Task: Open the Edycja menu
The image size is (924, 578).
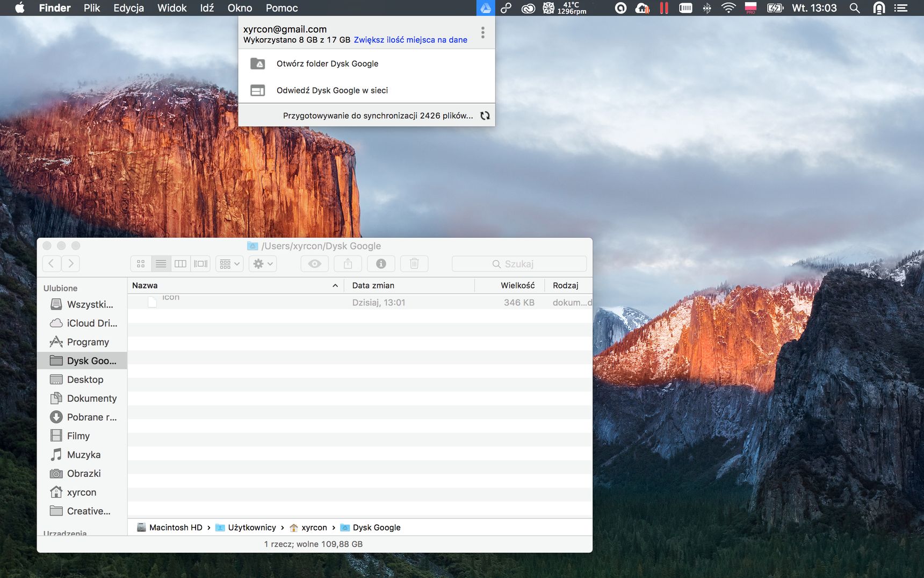Action: click(128, 8)
